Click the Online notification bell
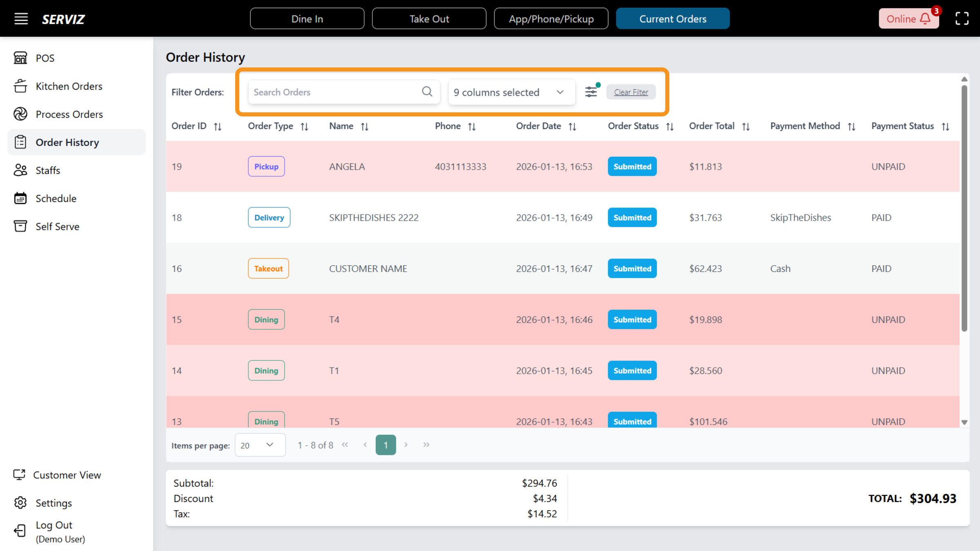Image resolution: width=980 pixels, height=551 pixels. point(924,18)
